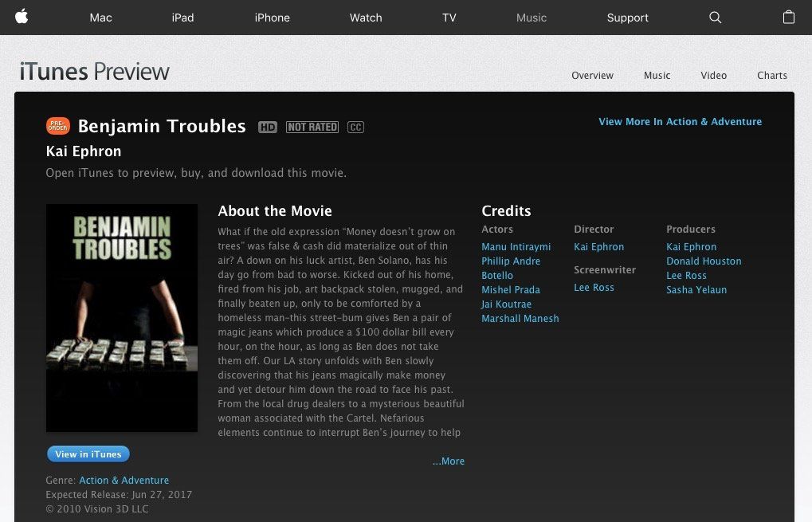Open producer Donald Houston link

click(704, 261)
